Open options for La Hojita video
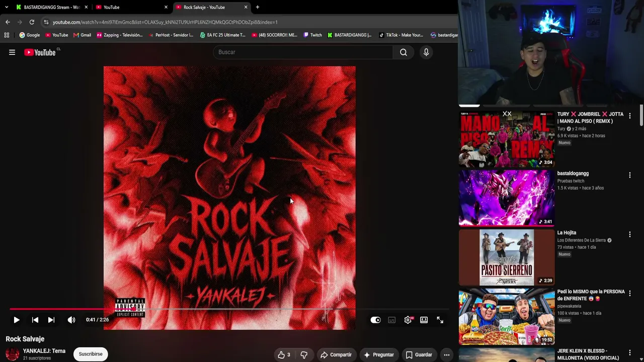The width and height of the screenshot is (644, 362). coord(629,234)
